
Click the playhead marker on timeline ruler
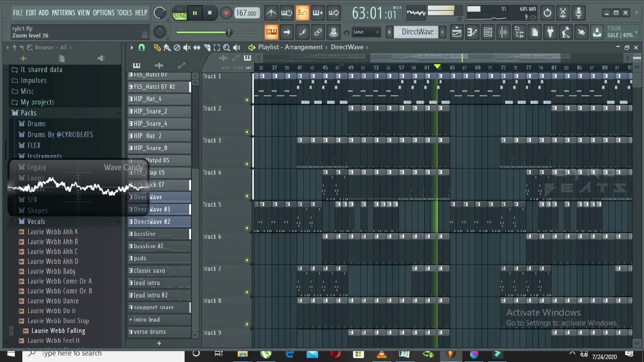click(x=437, y=67)
